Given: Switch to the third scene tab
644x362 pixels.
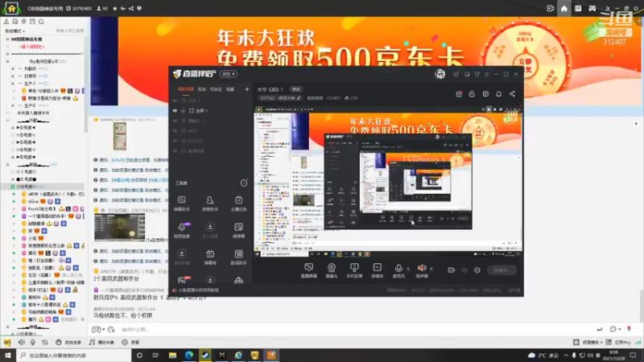Looking at the screenshot, I should (x=216, y=89).
